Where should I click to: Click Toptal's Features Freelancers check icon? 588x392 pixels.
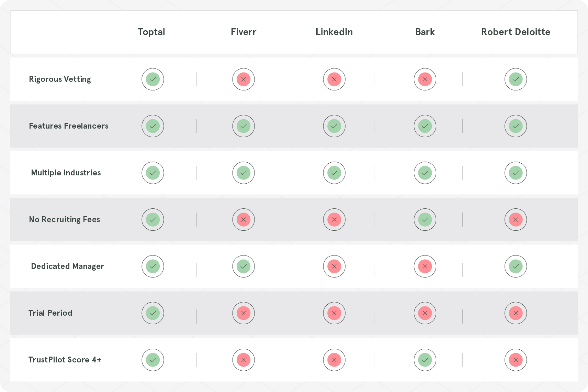coord(153,126)
